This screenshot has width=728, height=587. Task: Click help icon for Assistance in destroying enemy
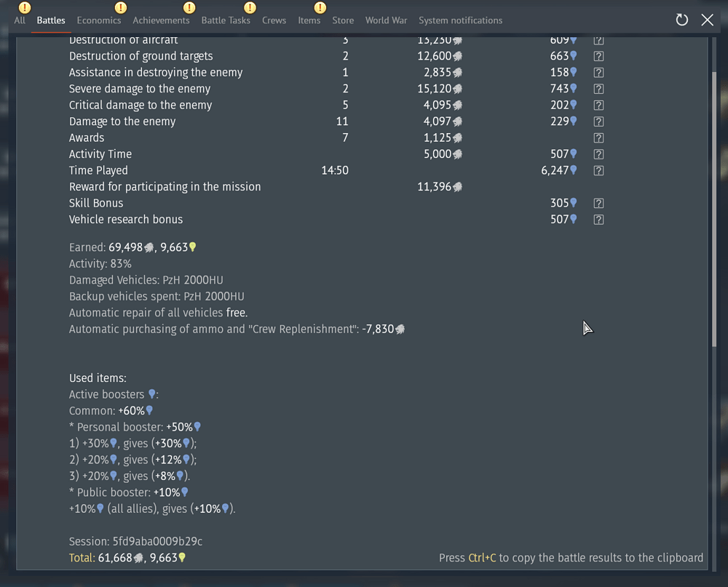tap(598, 73)
